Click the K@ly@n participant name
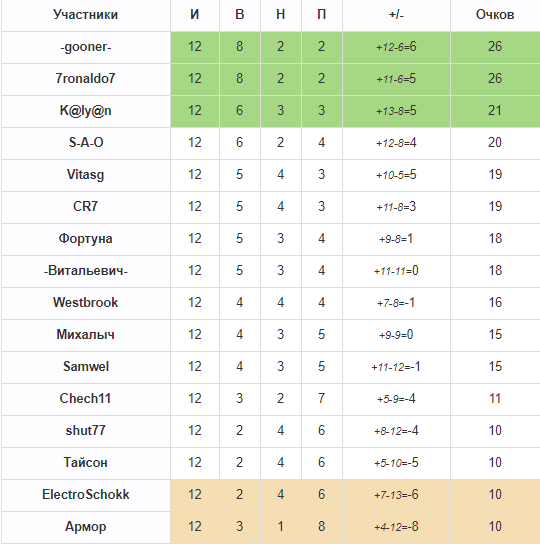Viewport: 540px width, 546px height. coord(86,111)
